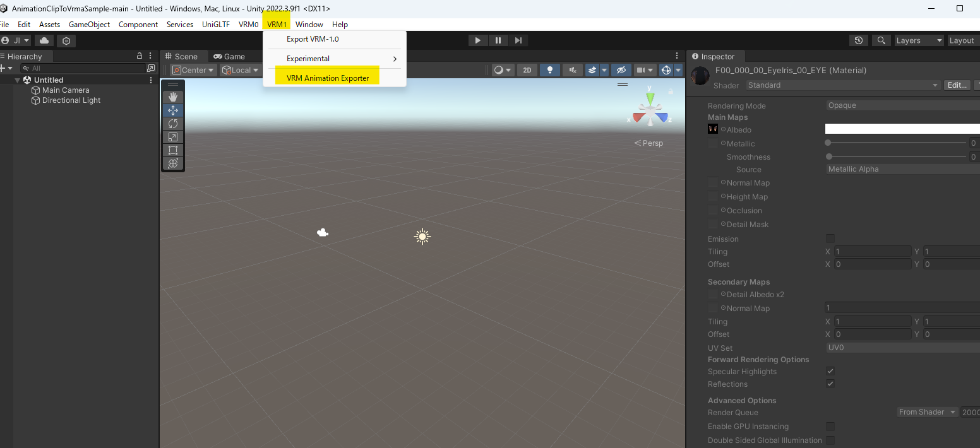Screen dimensions: 980x448
Task: Select the Rect transform tool
Action: (x=172, y=150)
